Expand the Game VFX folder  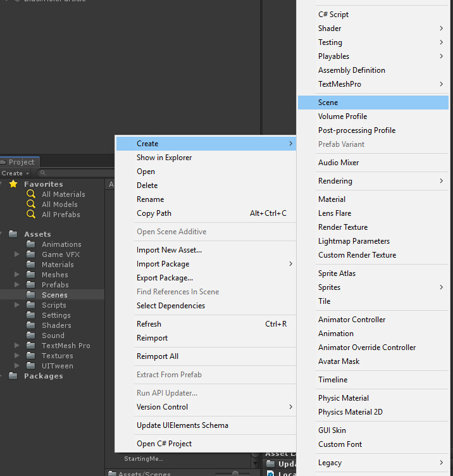(x=17, y=254)
